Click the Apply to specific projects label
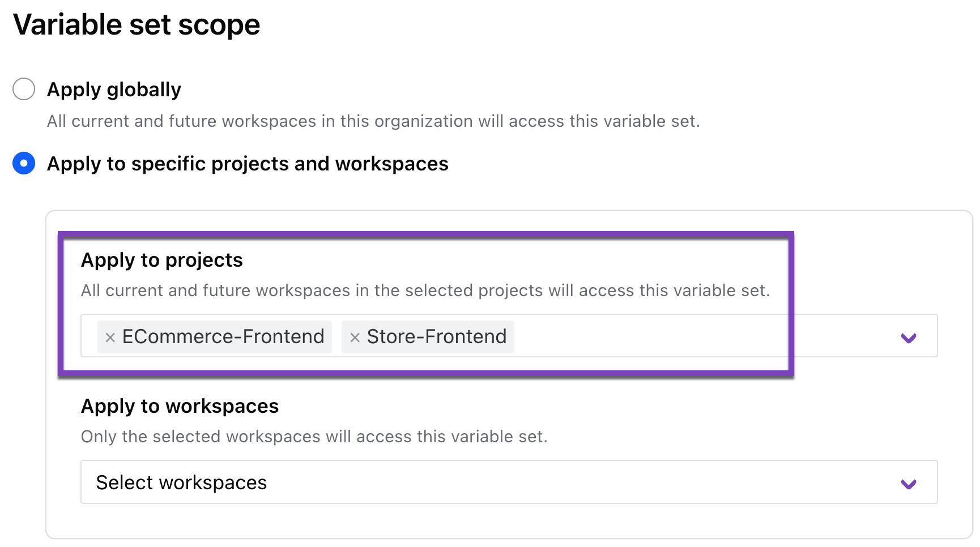The height and width of the screenshot is (547, 980). click(x=248, y=164)
